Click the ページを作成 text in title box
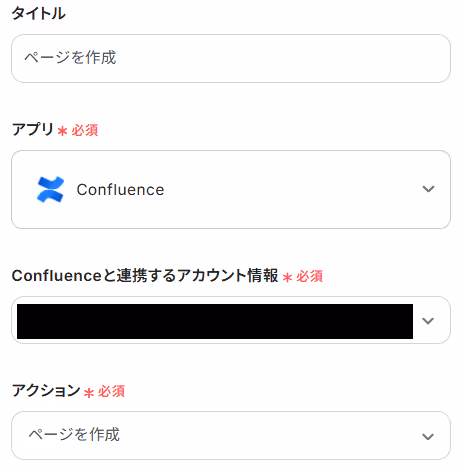462x471 pixels. [70, 57]
